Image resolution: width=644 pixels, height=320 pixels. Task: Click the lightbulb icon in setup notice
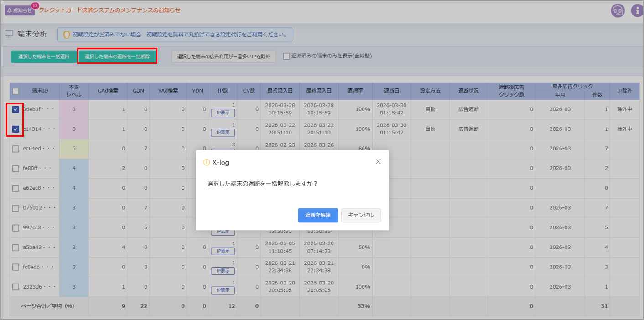click(66, 35)
